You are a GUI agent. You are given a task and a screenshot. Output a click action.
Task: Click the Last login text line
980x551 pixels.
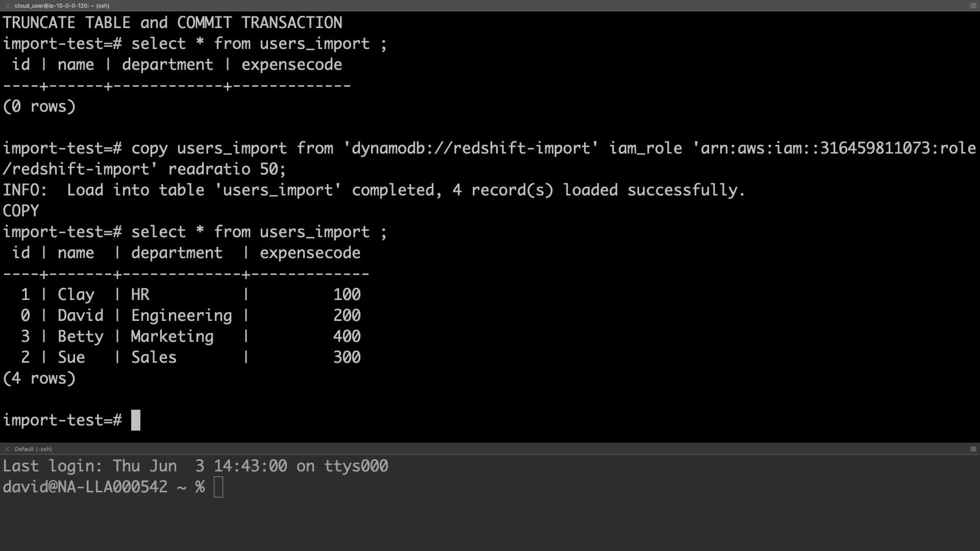click(195, 466)
